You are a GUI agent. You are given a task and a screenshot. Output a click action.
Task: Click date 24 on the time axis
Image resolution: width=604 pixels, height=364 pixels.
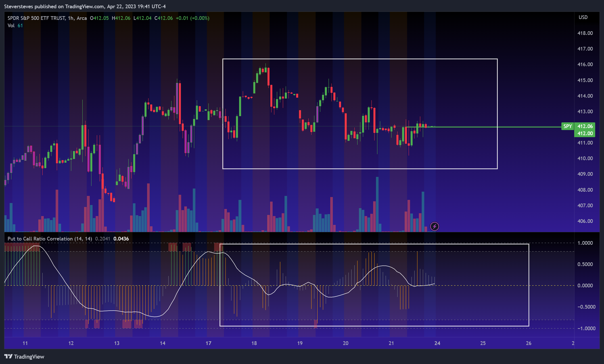(x=437, y=343)
